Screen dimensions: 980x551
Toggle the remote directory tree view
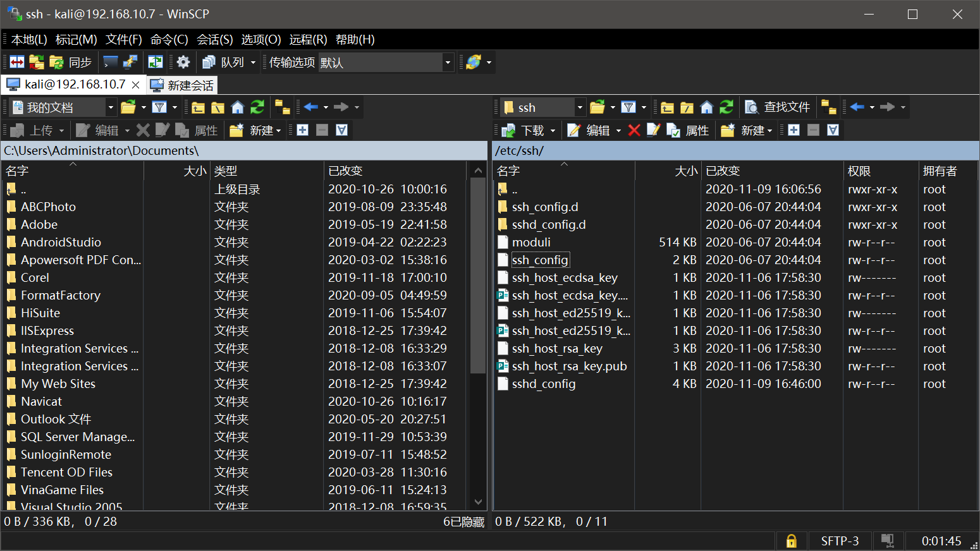pos(828,107)
